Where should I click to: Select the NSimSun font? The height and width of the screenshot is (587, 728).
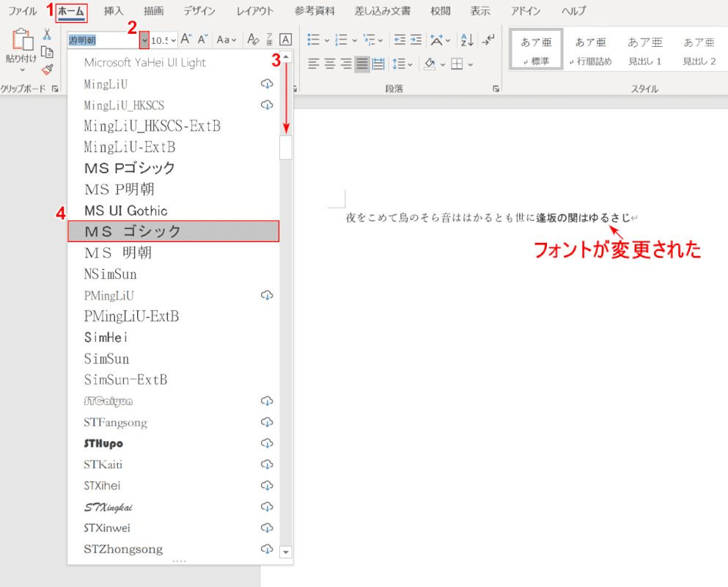pyautogui.click(x=173, y=274)
